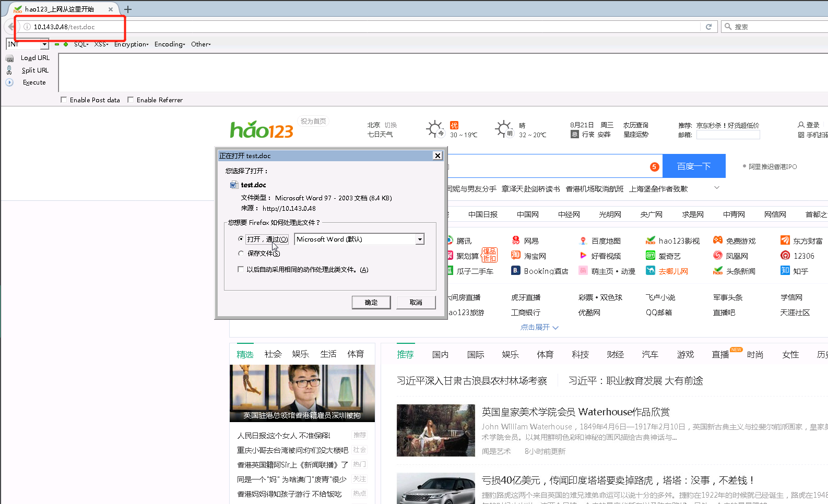Click the Execute play icon in HackBar
Image resolution: width=828 pixels, height=504 pixels.
pyautogui.click(x=9, y=82)
